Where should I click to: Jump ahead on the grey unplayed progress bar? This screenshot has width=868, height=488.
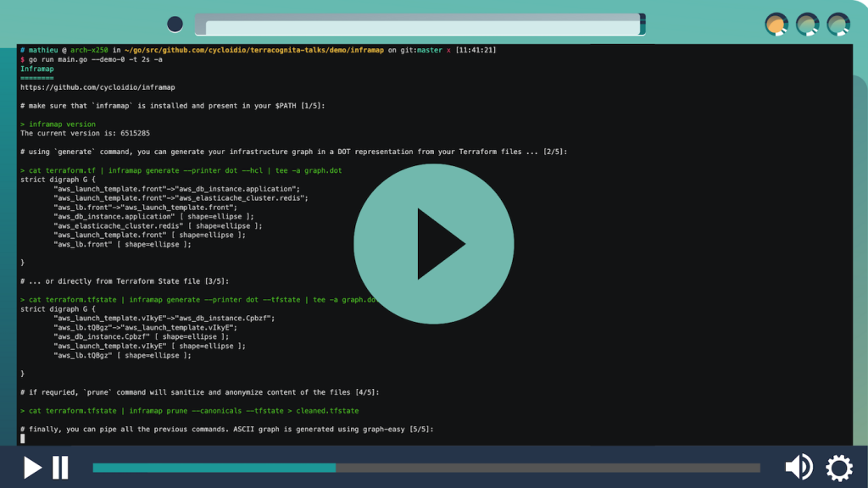pyautogui.click(x=551, y=468)
